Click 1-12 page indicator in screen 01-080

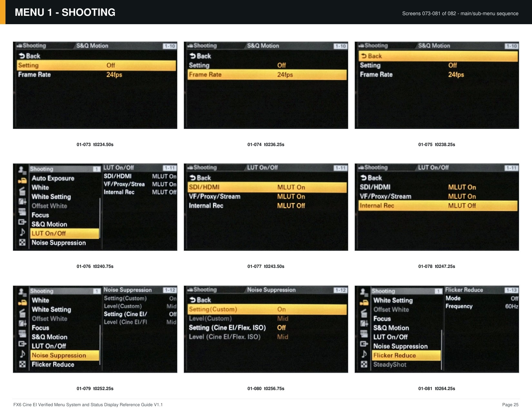340,290
